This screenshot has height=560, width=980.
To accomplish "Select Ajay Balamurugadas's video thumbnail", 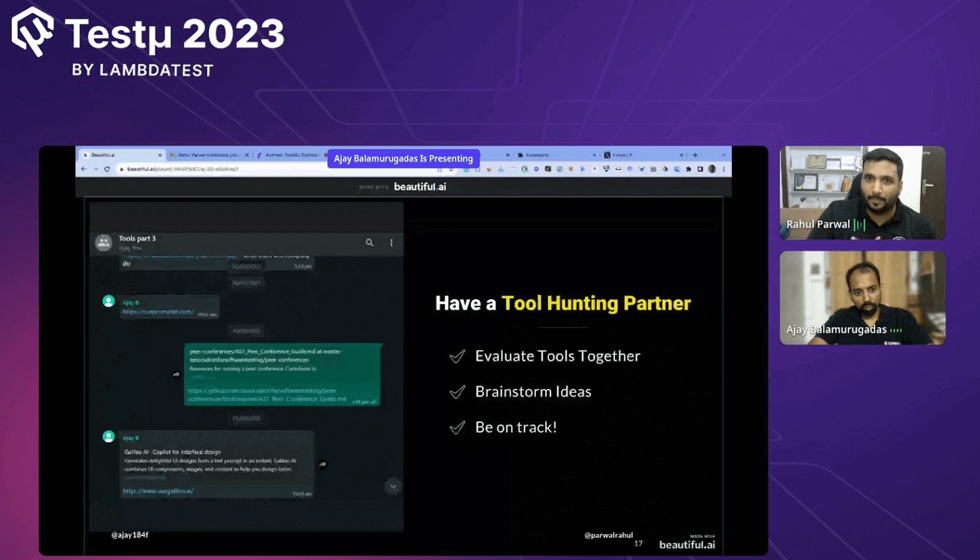I will click(x=862, y=297).
